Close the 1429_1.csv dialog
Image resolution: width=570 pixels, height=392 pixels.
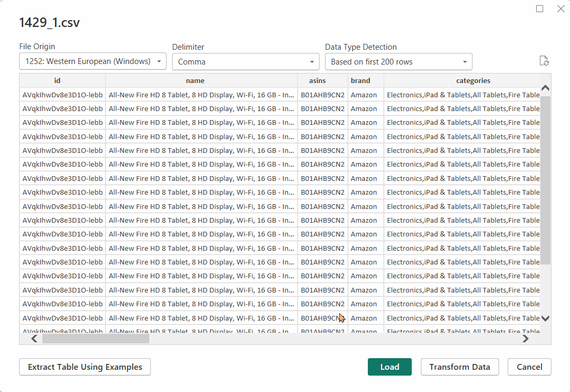tap(560, 8)
